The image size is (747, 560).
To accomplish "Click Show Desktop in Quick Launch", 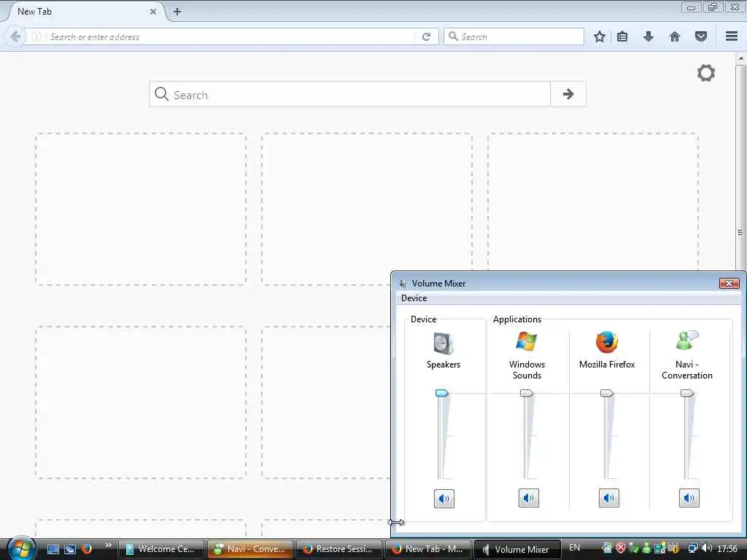I will 53,549.
